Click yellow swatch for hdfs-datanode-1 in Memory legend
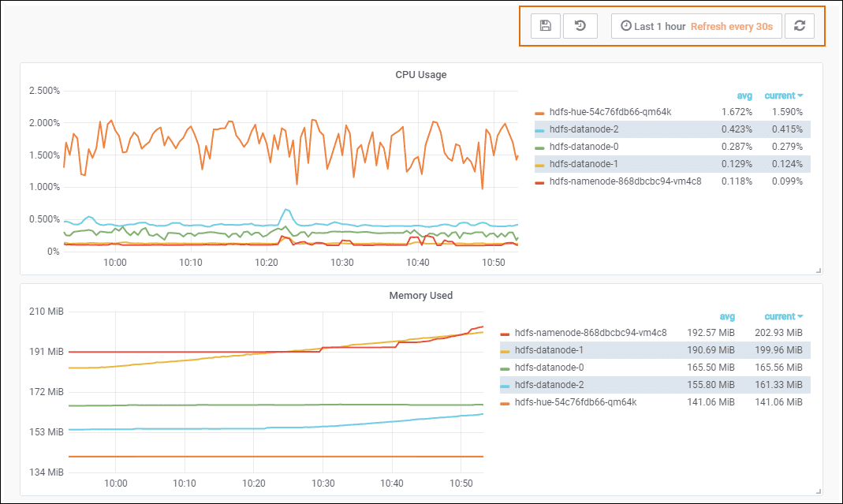 (505, 351)
